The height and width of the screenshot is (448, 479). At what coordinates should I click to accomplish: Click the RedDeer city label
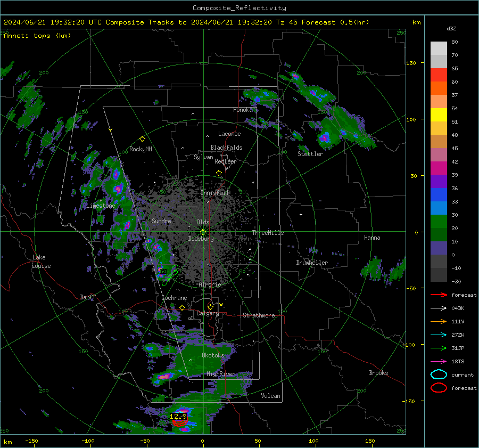click(x=226, y=161)
